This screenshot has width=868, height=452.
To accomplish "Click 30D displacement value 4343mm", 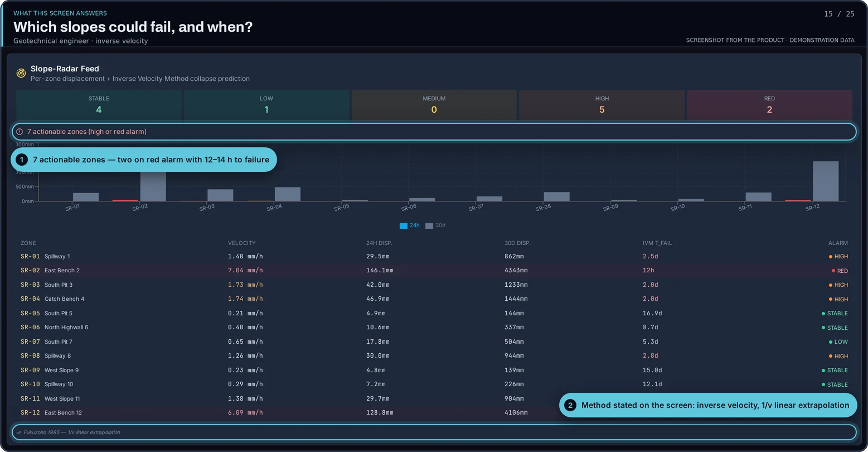I will (x=516, y=270).
